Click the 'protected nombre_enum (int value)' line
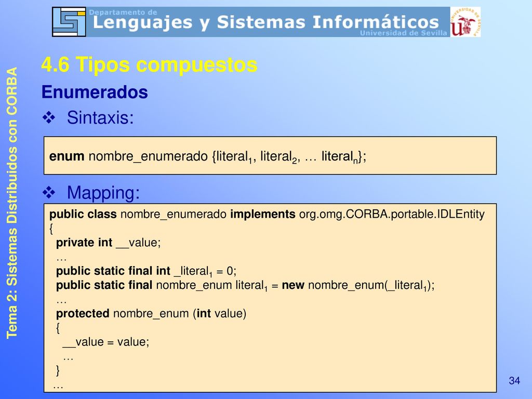The image size is (532, 399). click(x=151, y=313)
